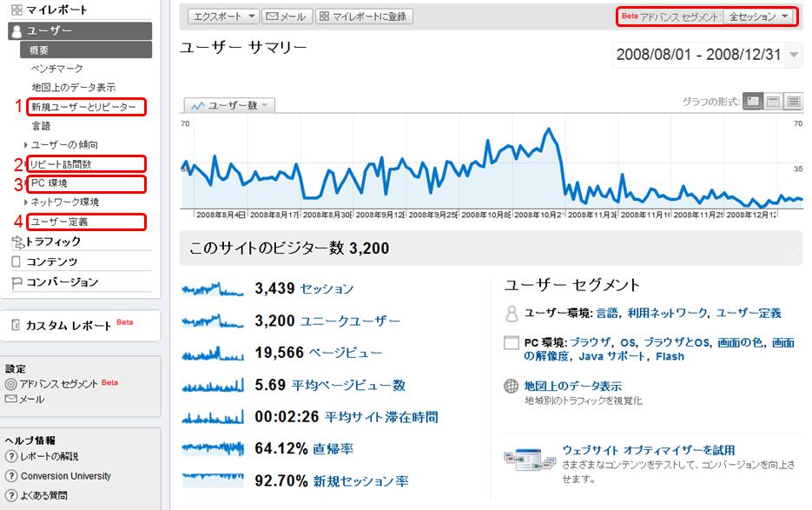
Task: Open マイレポート dashboard grid icon
Action: (17, 10)
